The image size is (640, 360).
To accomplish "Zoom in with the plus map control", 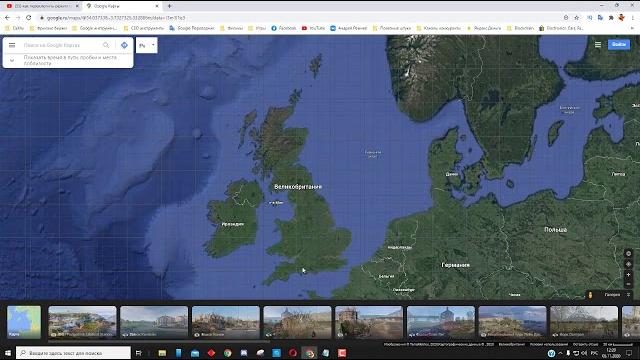I will 628,274.
